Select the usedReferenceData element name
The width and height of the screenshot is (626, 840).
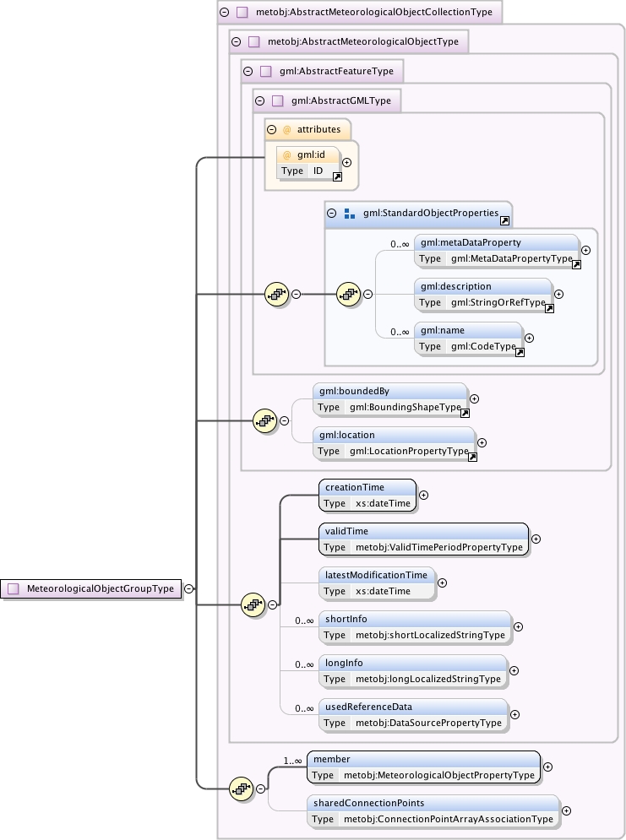click(x=368, y=707)
